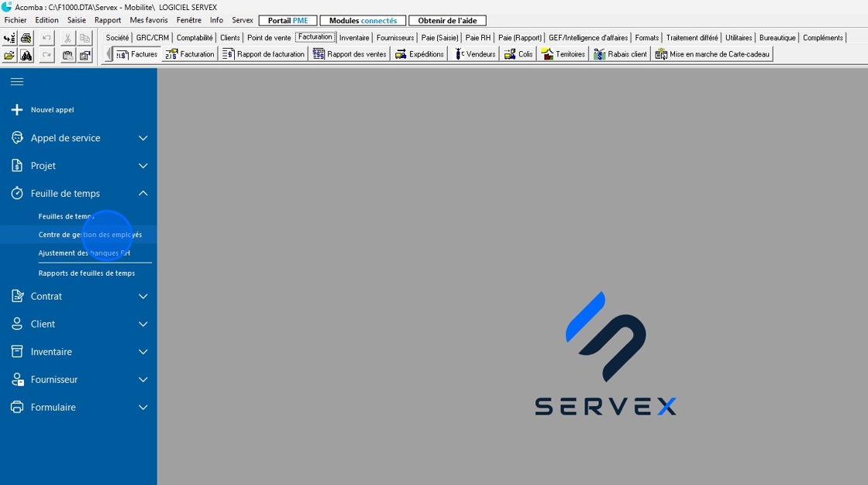This screenshot has width=868, height=485.
Task: Open the Colis toolbar button
Action: click(x=518, y=54)
